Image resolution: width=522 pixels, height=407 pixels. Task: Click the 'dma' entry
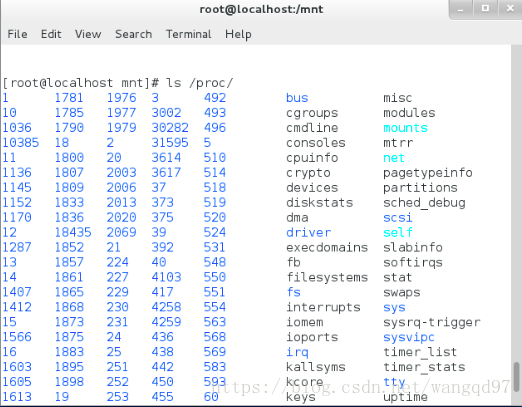click(x=297, y=218)
